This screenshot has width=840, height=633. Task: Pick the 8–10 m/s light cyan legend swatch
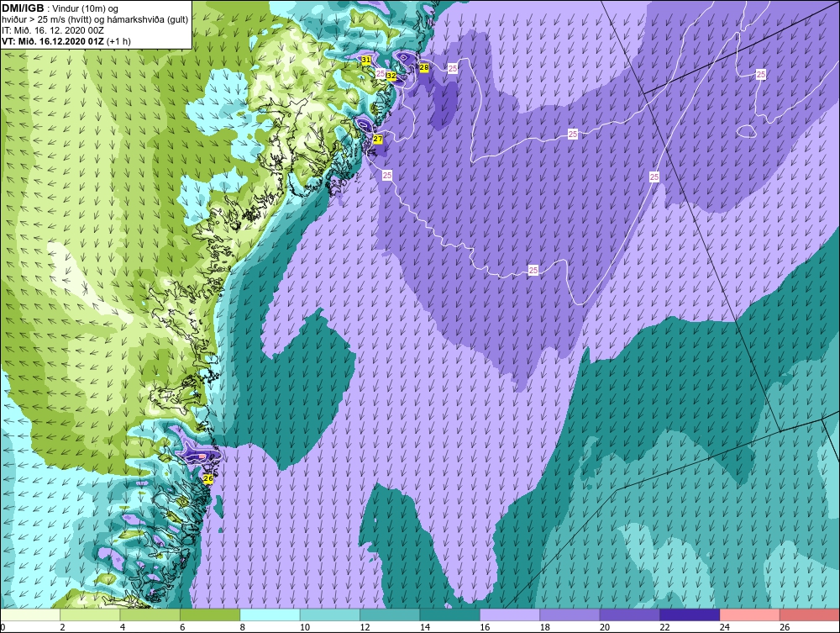(x=270, y=615)
